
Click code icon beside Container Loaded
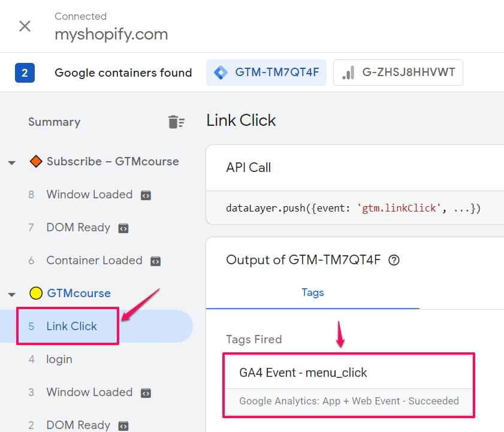tap(156, 261)
